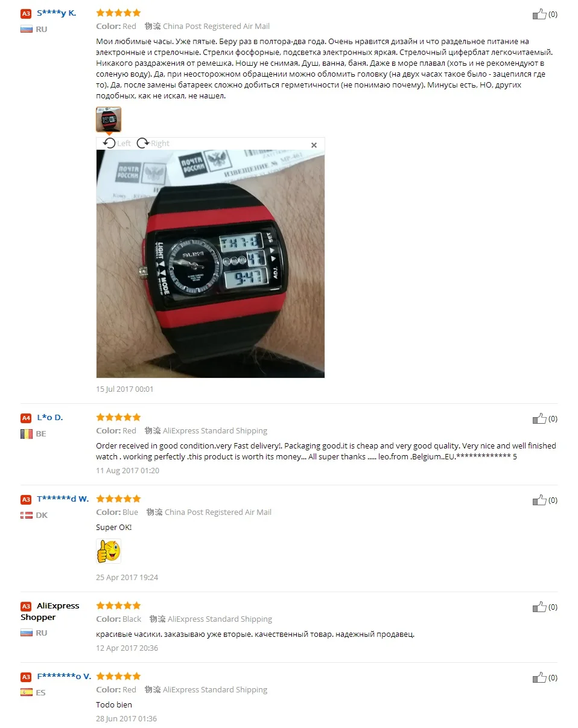
Task: Click thumbs-up icon on F*******o V. review
Action: pos(539,677)
